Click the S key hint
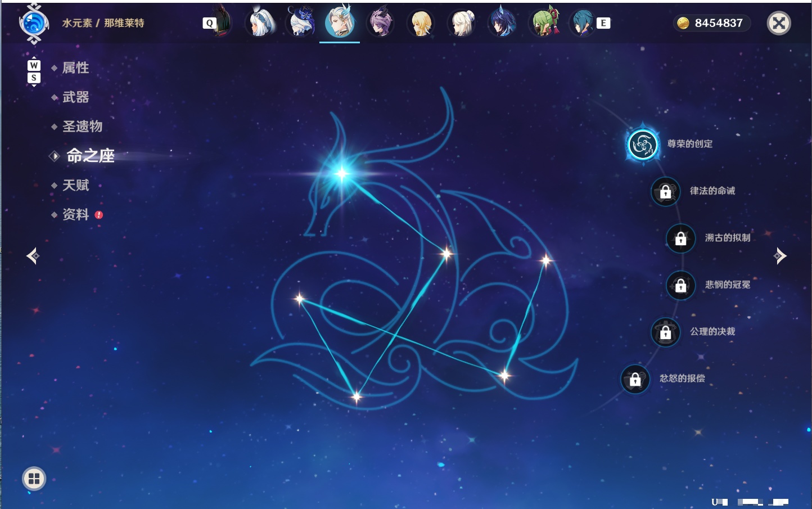Screen dimensions: 812x509 (34, 78)
